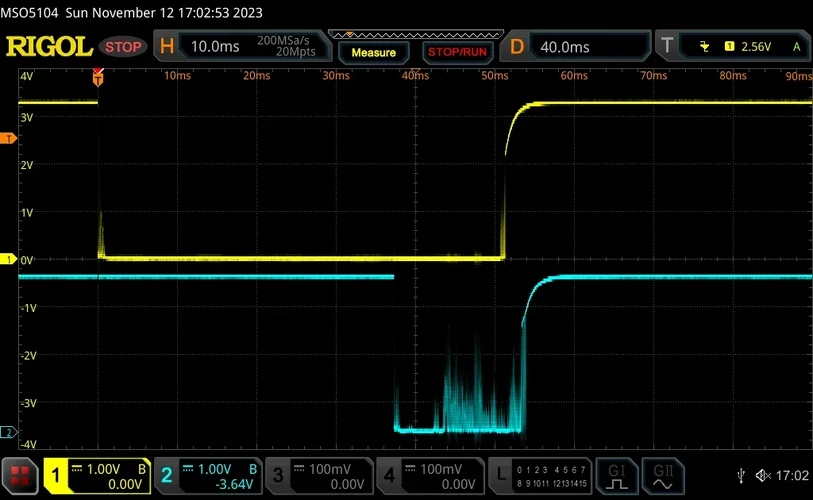Viewport: 813px width, 500px height.
Task: Click the orange trigger position marker
Action: point(98,75)
